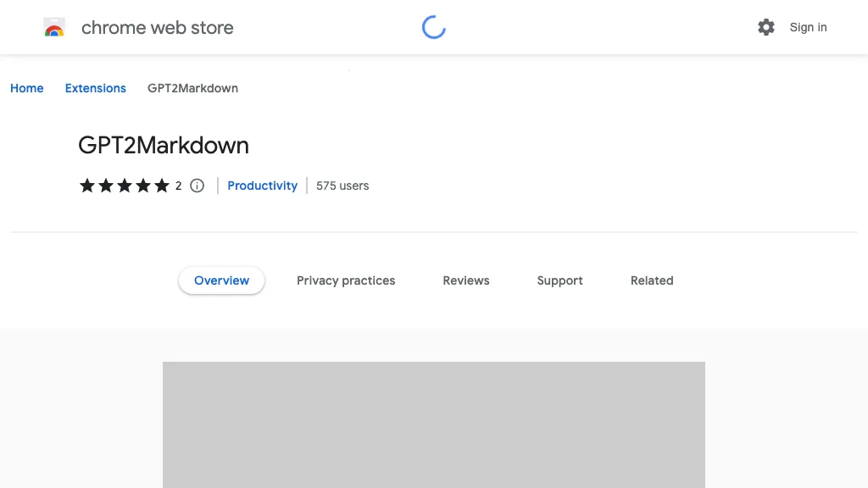
Task: Select the Overview tab
Action: [221, 280]
